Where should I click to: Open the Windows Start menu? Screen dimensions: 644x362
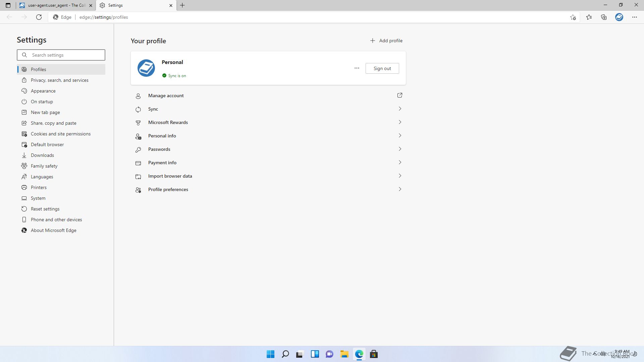[x=270, y=354]
